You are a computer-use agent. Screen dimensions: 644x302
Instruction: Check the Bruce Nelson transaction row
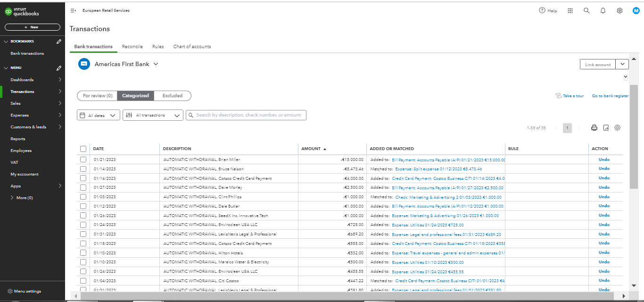[x=83, y=169]
